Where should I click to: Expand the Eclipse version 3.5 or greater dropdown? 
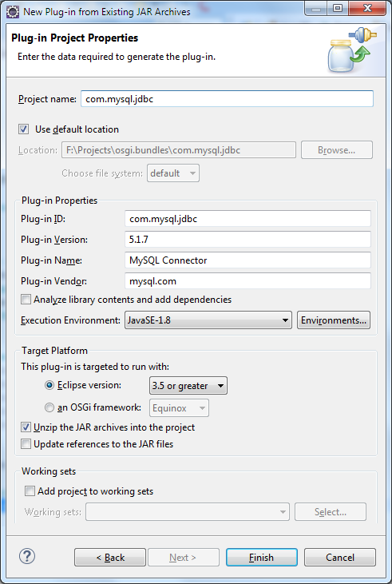coord(188,386)
